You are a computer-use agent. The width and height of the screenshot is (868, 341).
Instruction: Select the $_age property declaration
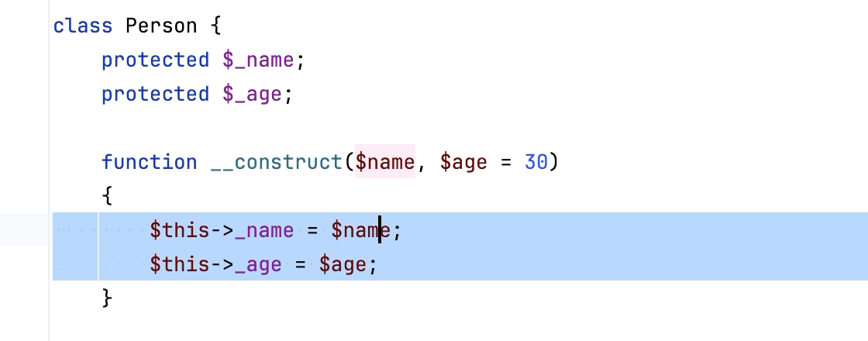[x=253, y=94]
